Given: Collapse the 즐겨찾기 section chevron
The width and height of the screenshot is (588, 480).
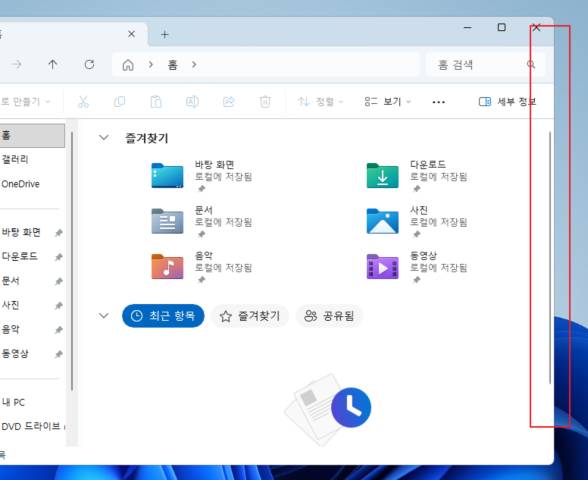Looking at the screenshot, I should click(104, 138).
